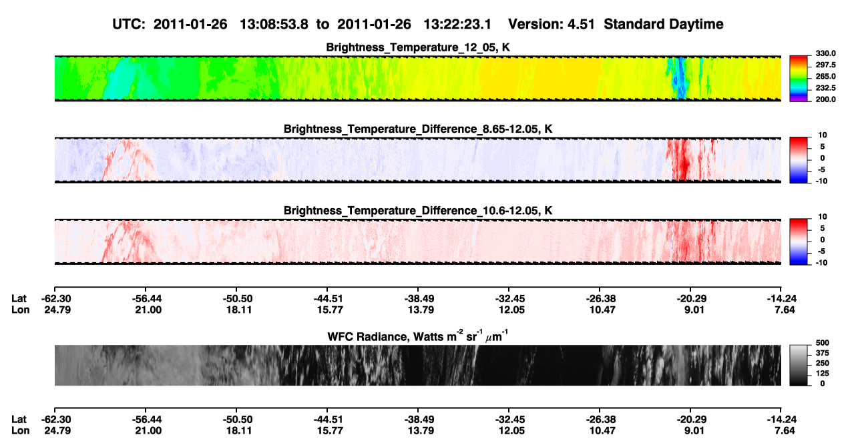This screenshot has height=445, width=868.
Task: Click latitude -44.51 below the 10.6-12.05 panel
Action: click(x=327, y=298)
